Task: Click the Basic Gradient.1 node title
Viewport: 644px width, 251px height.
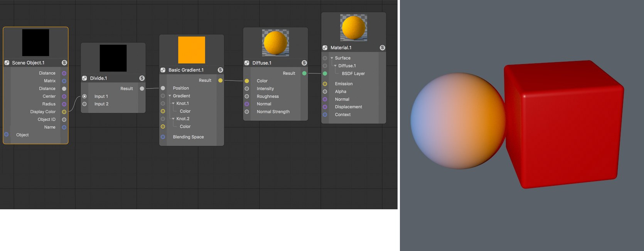Action: coord(186,70)
